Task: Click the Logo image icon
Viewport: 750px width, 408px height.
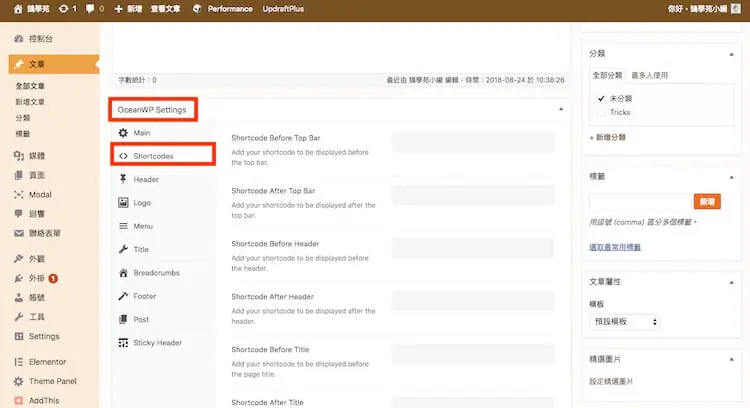Action: point(123,202)
